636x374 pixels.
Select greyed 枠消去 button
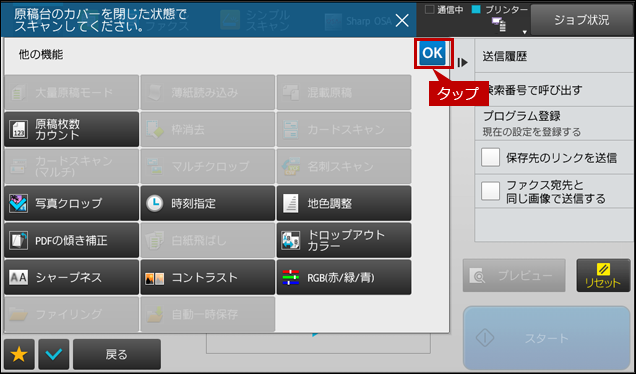208,129
